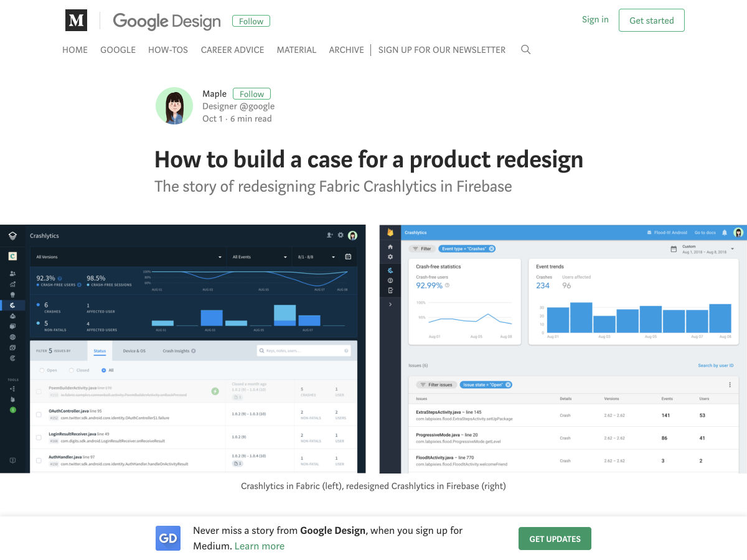Click the Firebase flame logo icon
747x560 pixels.
pyautogui.click(x=390, y=233)
